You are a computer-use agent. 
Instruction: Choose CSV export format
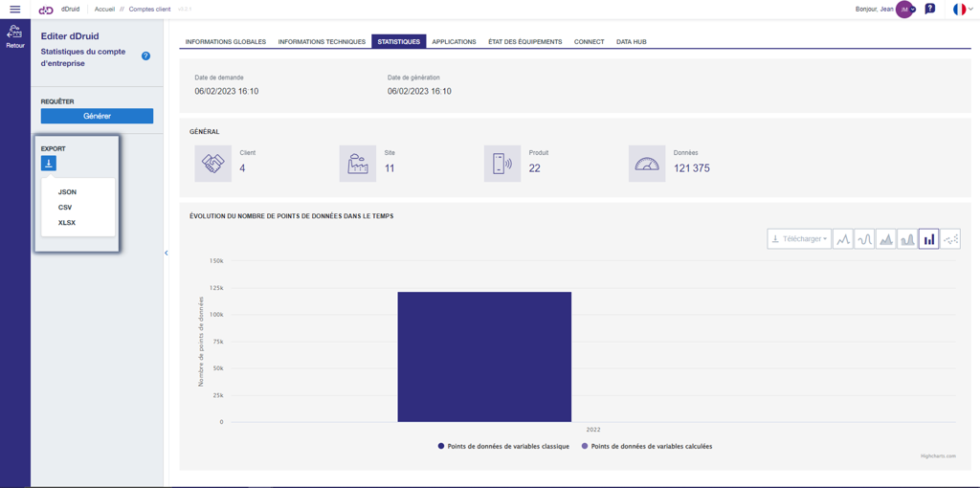coord(65,207)
